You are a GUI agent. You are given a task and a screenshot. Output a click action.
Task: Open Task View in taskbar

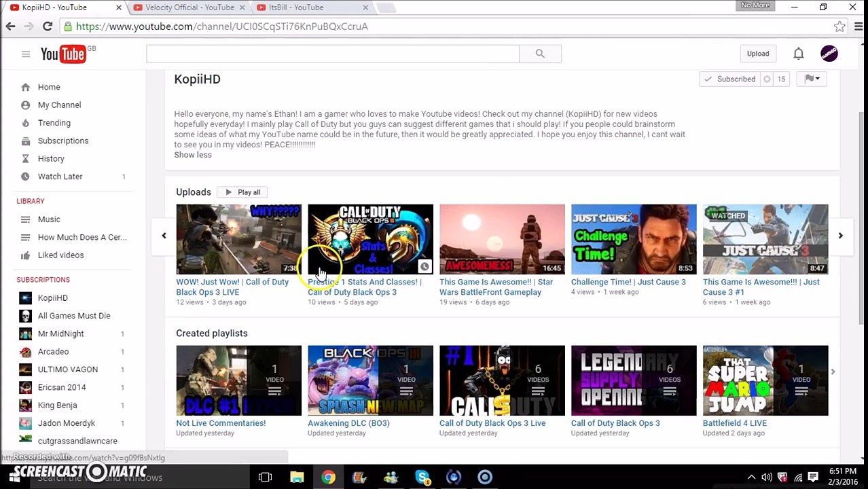(x=265, y=477)
